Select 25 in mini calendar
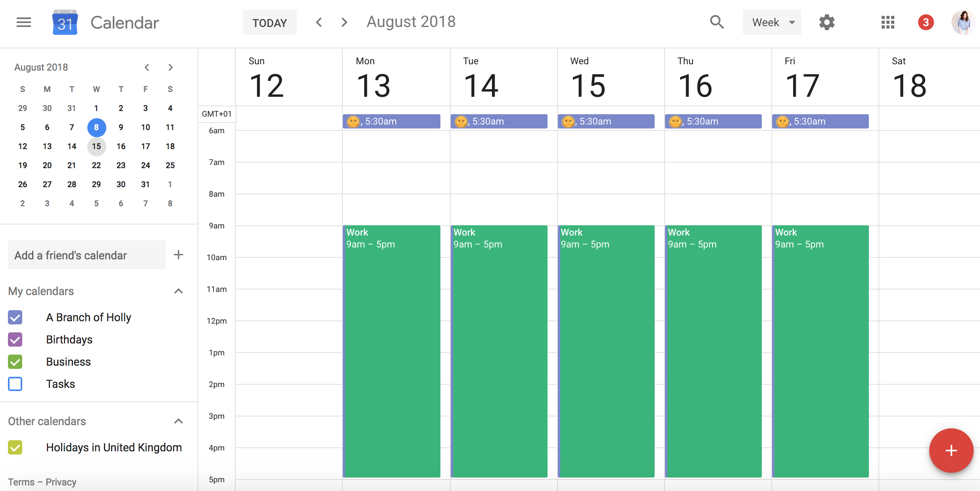 coord(170,165)
